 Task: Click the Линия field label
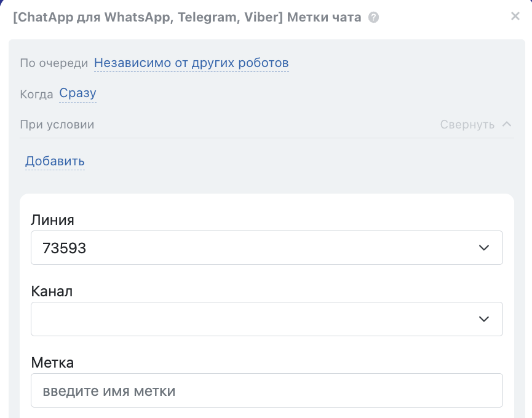tap(52, 220)
